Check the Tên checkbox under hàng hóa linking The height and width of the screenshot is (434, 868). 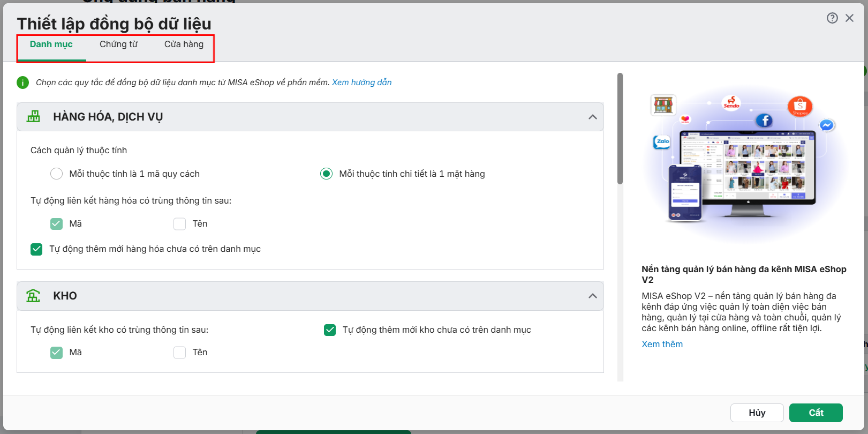point(179,224)
